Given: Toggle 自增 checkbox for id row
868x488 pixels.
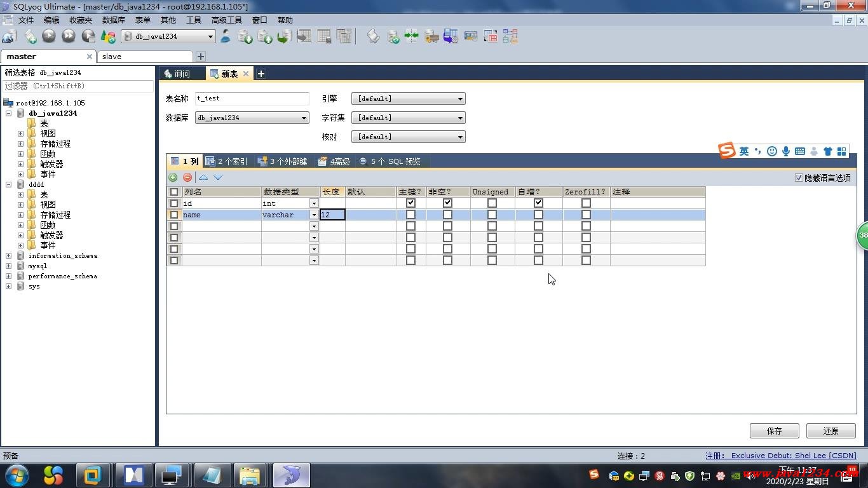Looking at the screenshot, I should click(x=538, y=203).
